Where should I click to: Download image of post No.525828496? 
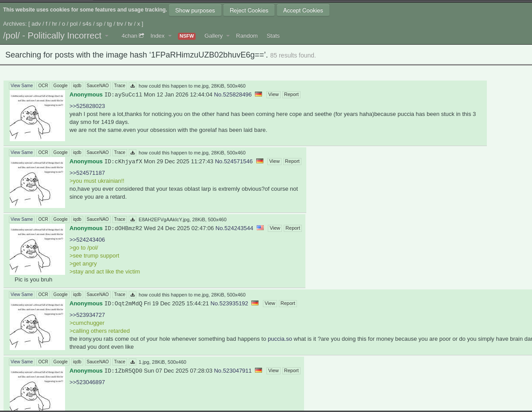[132, 86]
